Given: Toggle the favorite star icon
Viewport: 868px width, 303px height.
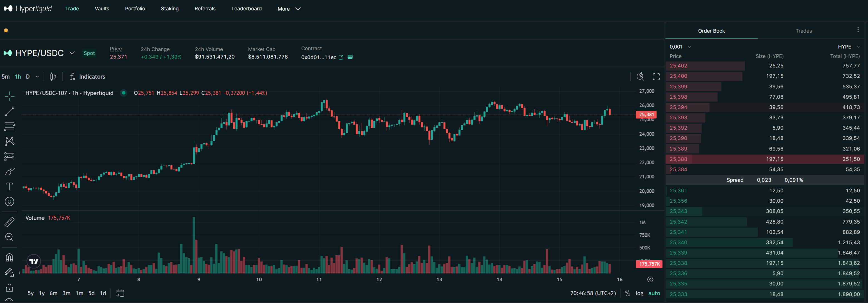Looking at the screenshot, I should click(6, 30).
